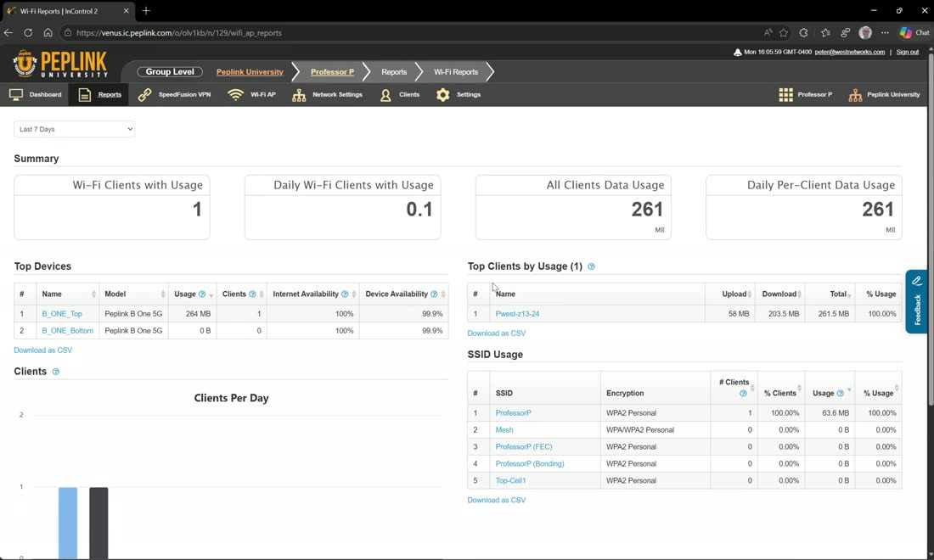Go to Peplink University breadcrumb
This screenshot has width=934, height=560.
tap(250, 72)
